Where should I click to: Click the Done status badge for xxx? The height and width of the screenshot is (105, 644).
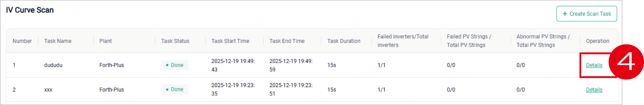[174, 89]
